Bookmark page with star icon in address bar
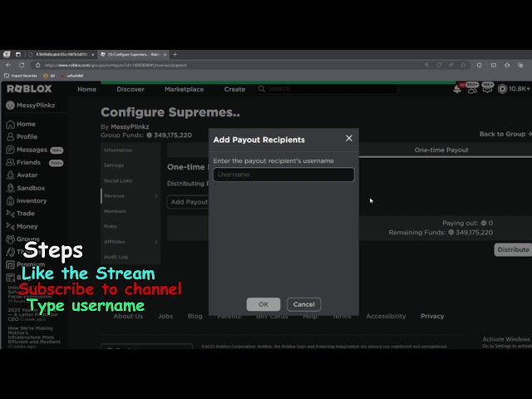This screenshot has height=399, width=532. (463, 65)
